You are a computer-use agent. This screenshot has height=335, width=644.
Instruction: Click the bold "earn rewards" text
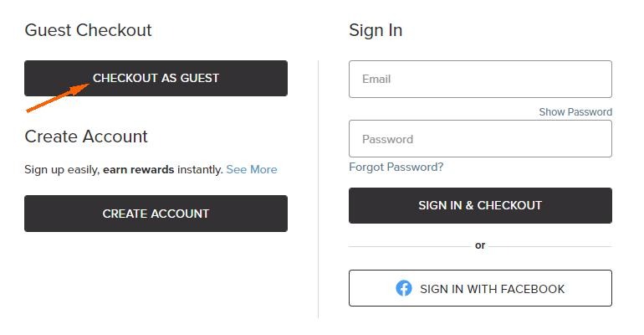[138, 169]
